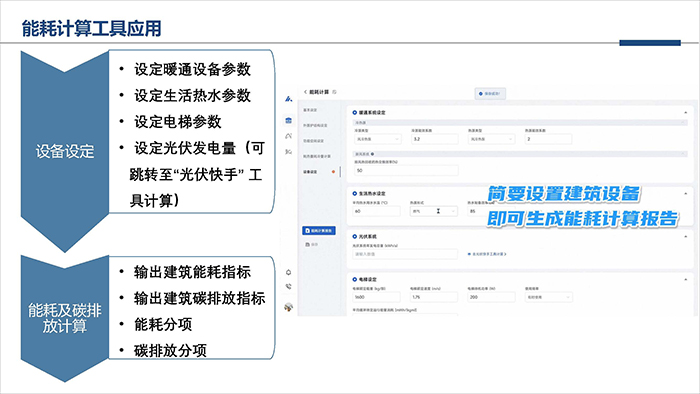Open the 热源类型 dropdown

tap(491, 139)
